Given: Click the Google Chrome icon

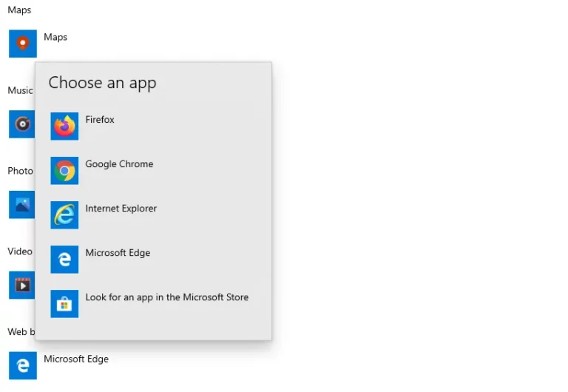Looking at the screenshot, I should point(64,171).
